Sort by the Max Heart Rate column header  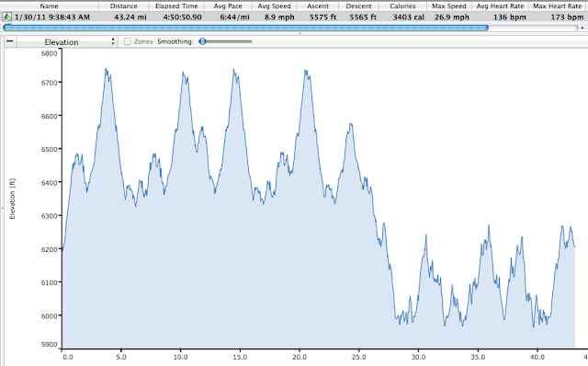558,6
